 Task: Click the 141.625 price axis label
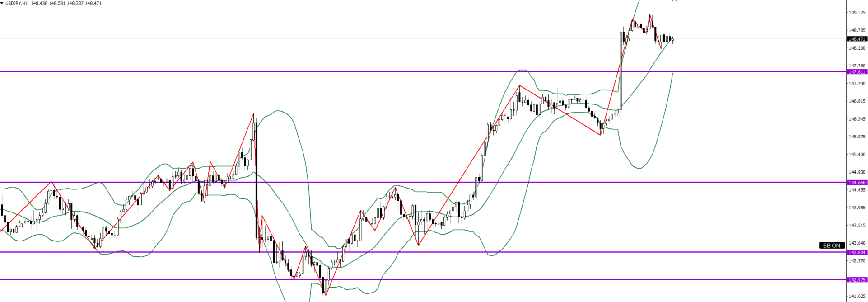857,297
